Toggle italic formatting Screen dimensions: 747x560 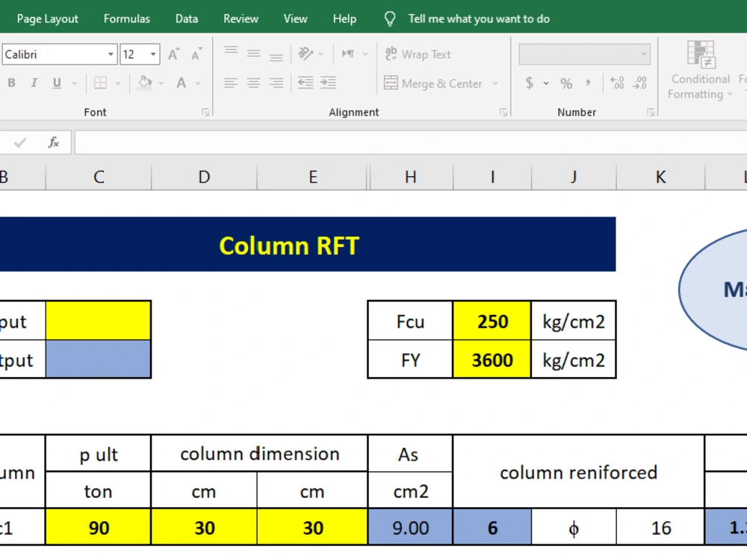tap(34, 83)
